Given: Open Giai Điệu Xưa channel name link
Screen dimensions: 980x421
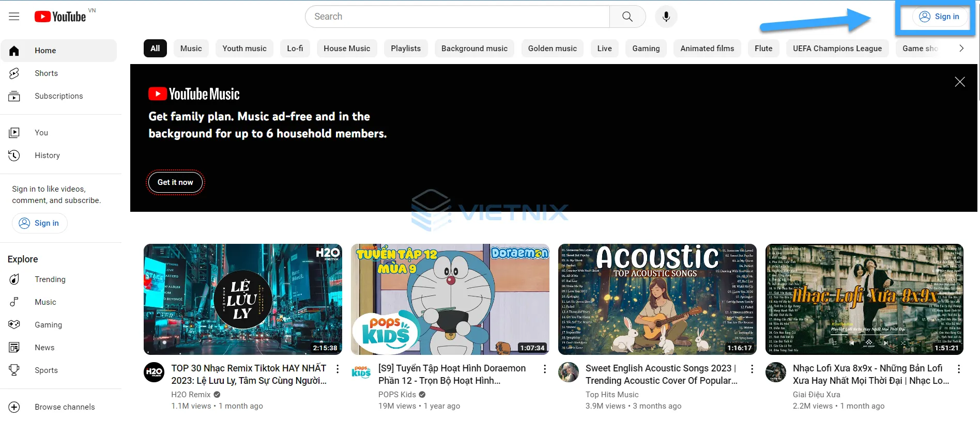Looking at the screenshot, I should [x=817, y=395].
